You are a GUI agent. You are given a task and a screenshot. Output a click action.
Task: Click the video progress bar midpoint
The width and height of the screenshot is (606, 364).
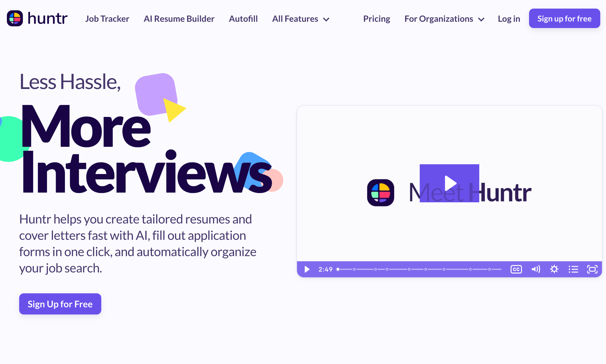(x=419, y=269)
